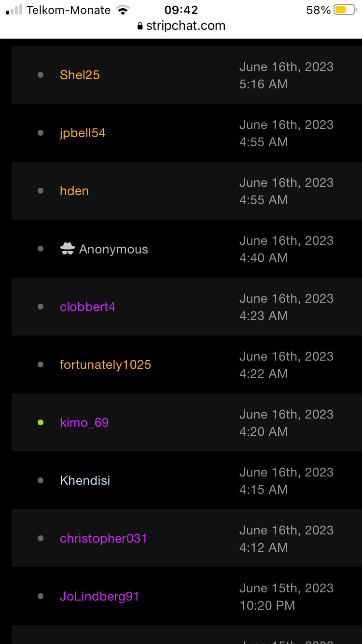Tap the status dot beside Khendisi
The width and height of the screenshot is (362, 644).
point(41,480)
